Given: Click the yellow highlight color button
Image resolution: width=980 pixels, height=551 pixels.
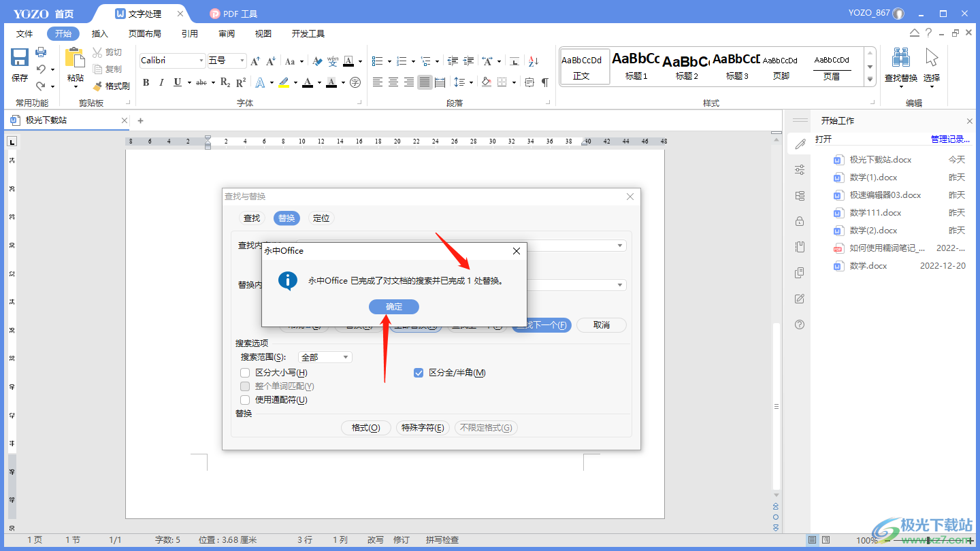Looking at the screenshot, I should click(284, 82).
